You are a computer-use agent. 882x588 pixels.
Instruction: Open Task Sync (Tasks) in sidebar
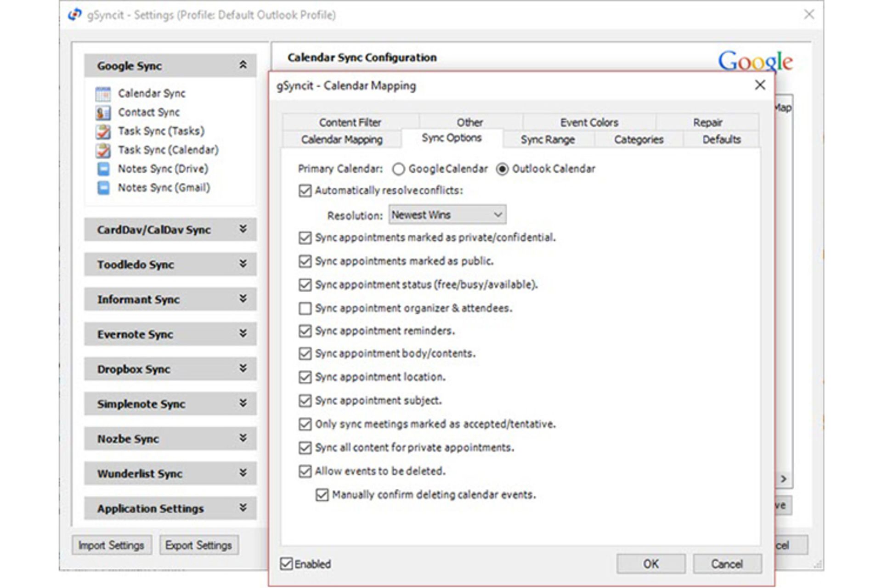coord(161,131)
